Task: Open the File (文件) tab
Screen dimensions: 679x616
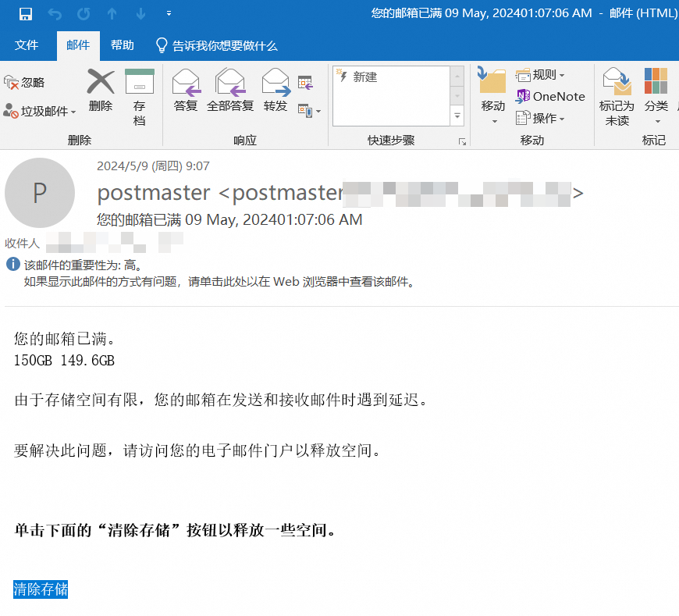Action: tap(27, 45)
